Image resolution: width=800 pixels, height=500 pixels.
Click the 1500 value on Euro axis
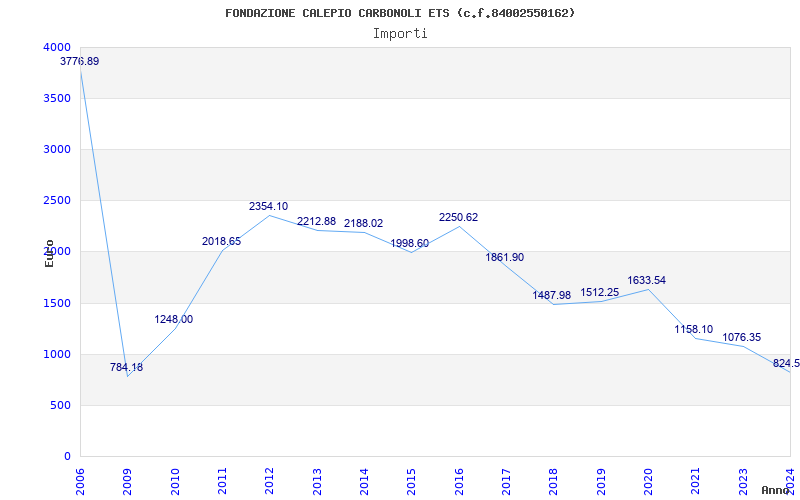coord(55,304)
